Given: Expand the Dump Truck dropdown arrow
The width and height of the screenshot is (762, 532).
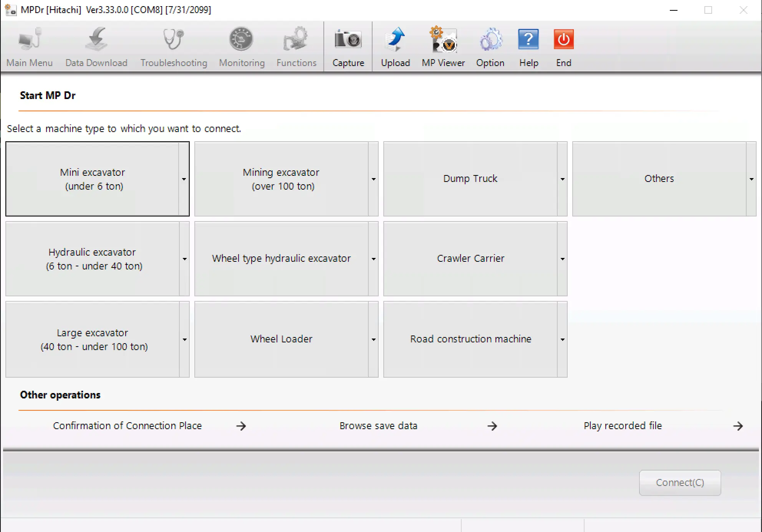Looking at the screenshot, I should pyautogui.click(x=562, y=179).
